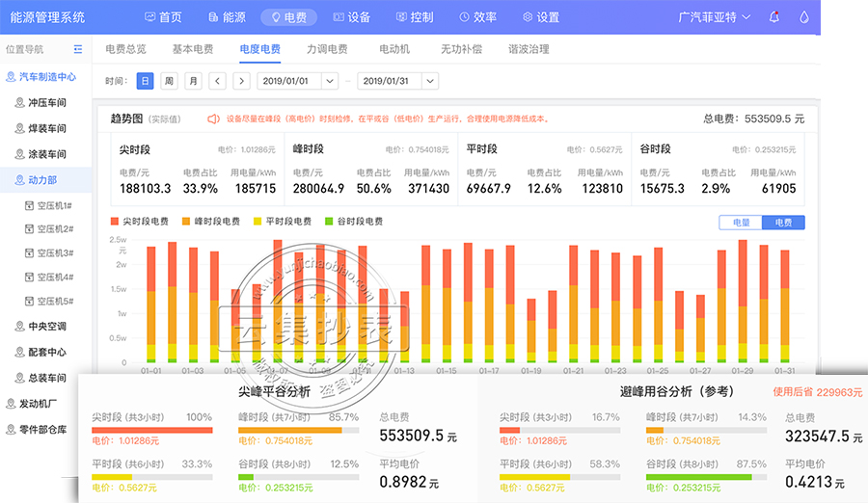Go to the next date period arrow
The width and height of the screenshot is (868, 503).
241,82
